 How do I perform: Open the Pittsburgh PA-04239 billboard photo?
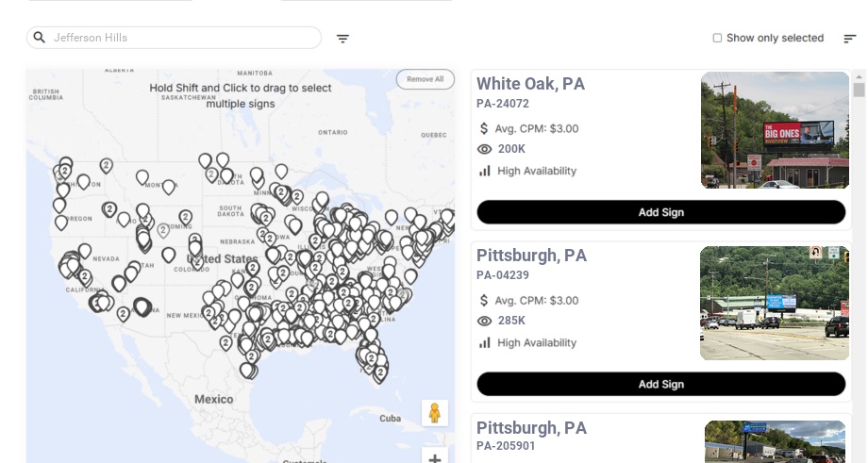775,303
